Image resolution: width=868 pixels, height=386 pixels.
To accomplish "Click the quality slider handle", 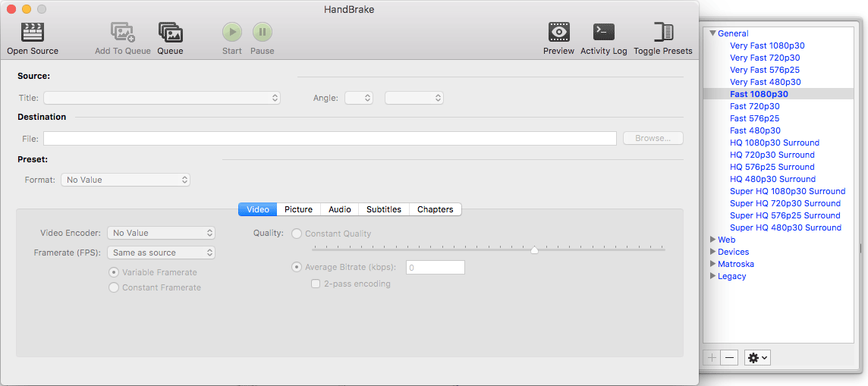I will pyautogui.click(x=534, y=249).
